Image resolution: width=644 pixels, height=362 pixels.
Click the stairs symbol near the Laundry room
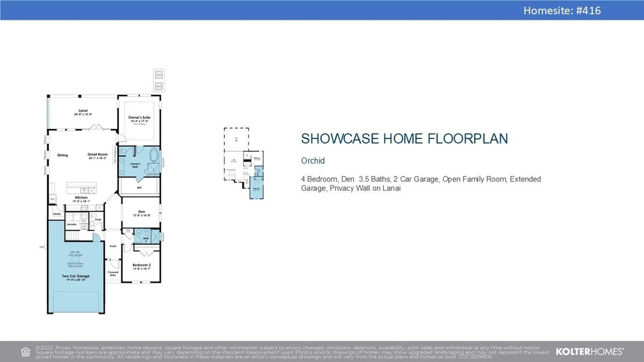(x=72, y=236)
